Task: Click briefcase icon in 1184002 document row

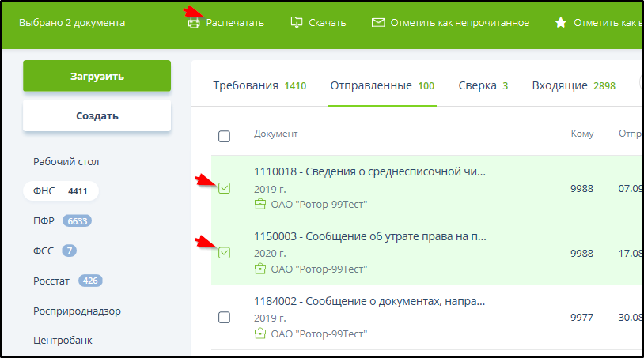Action: [x=259, y=334]
